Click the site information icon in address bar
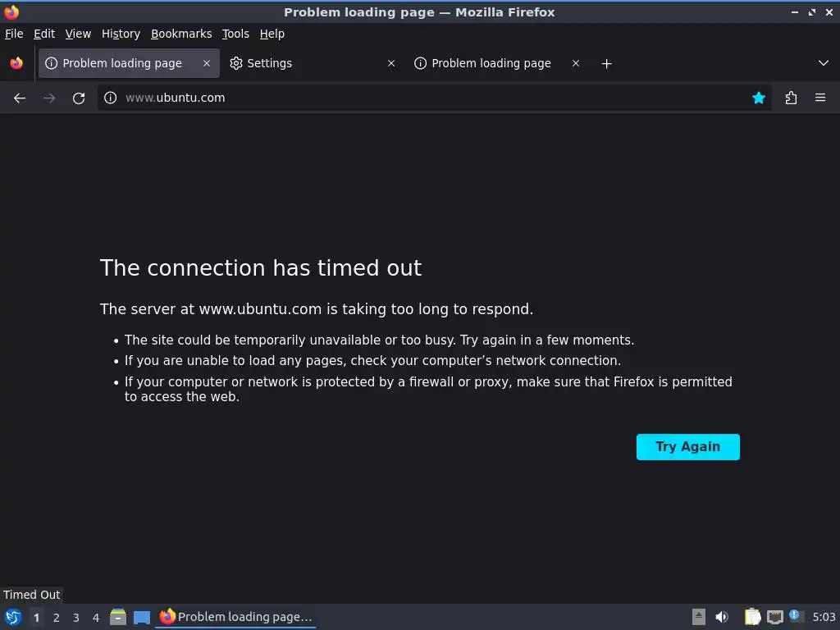 point(111,98)
